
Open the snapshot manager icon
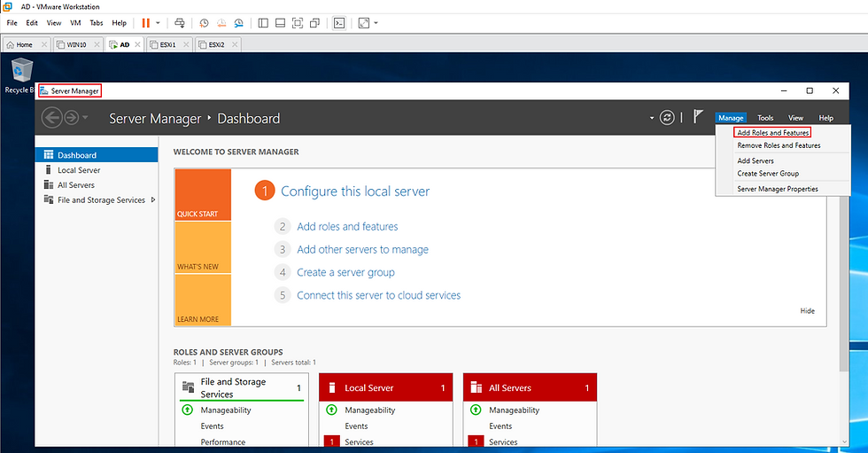pos(238,23)
